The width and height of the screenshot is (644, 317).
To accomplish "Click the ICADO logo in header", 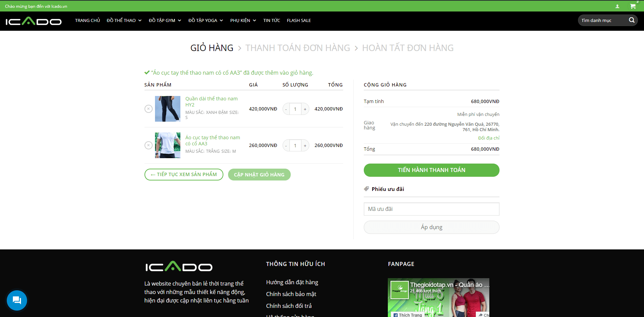I will click(34, 21).
